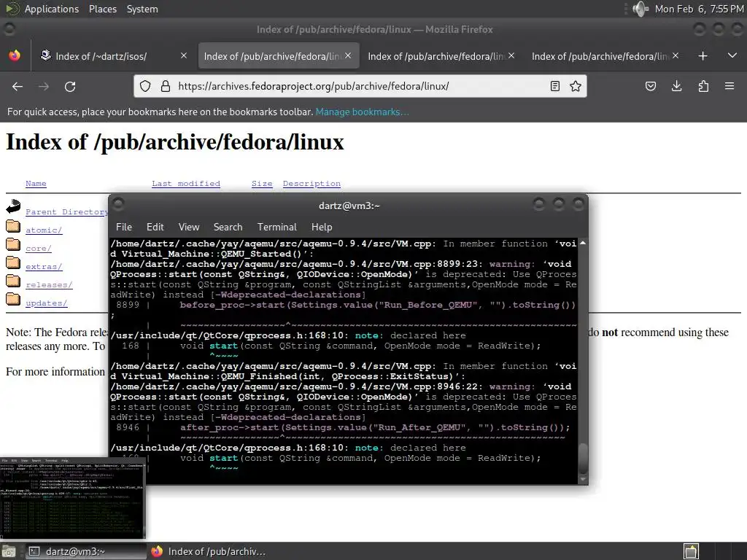Sort listing by the Name column
This screenshot has width=747, height=560.
pos(36,183)
